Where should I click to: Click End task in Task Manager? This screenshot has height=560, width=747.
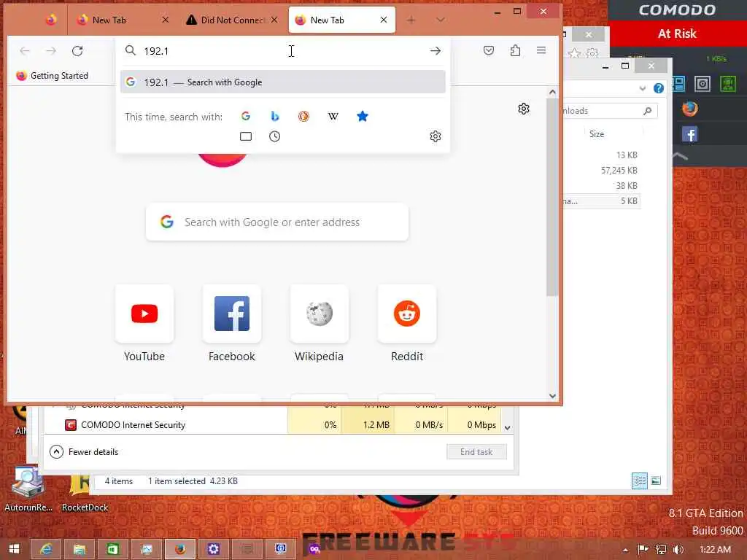click(476, 452)
